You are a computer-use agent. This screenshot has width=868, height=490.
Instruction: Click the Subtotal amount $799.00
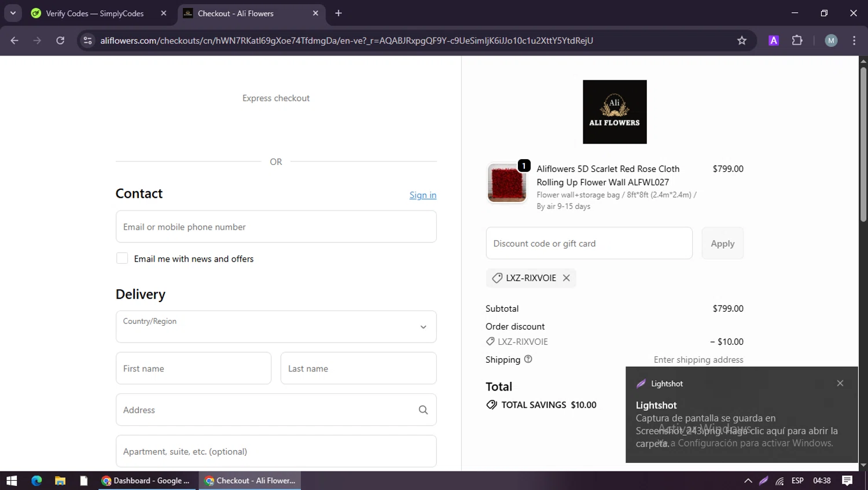coord(728,309)
